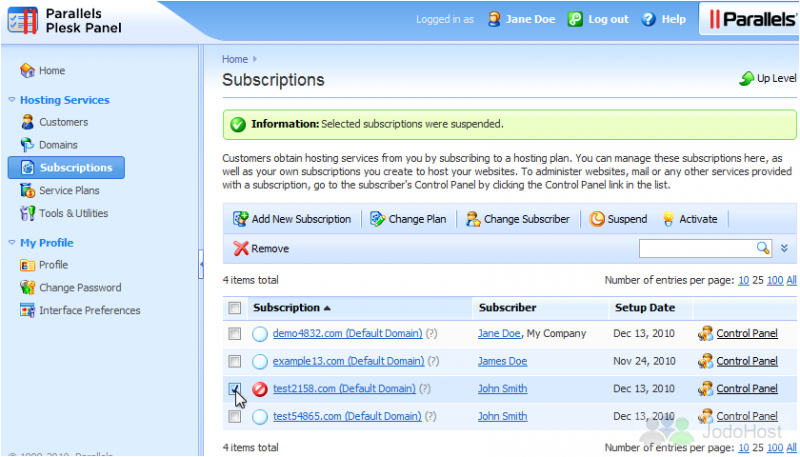Open Change Password in sidebar
Image resolution: width=800 pixels, height=457 pixels.
(80, 287)
